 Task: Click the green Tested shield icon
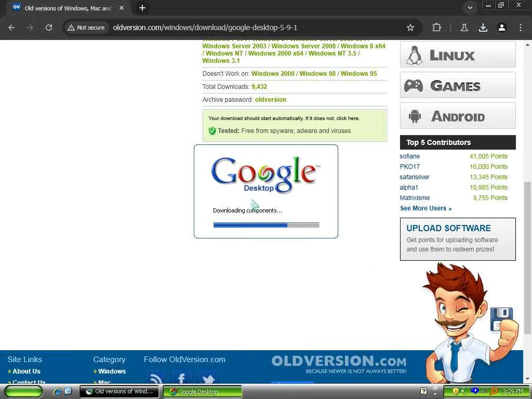(212, 130)
